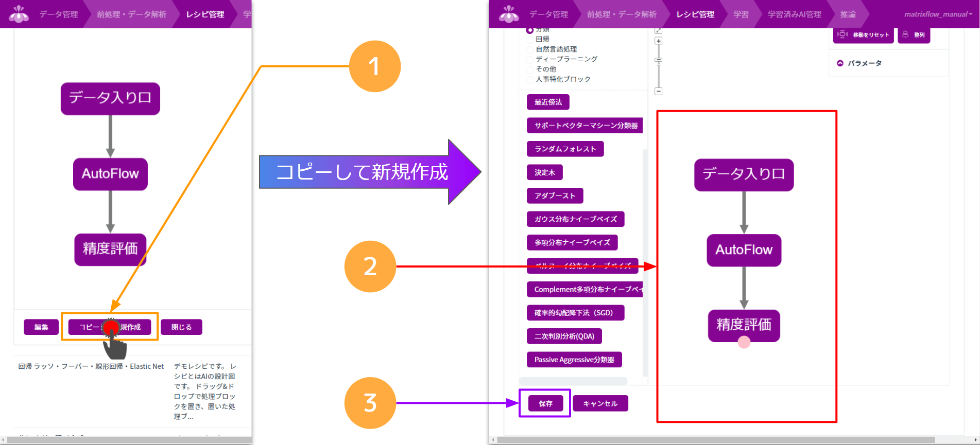Select the その他 radio option
Screen dimensions: 980x445
click(529, 69)
